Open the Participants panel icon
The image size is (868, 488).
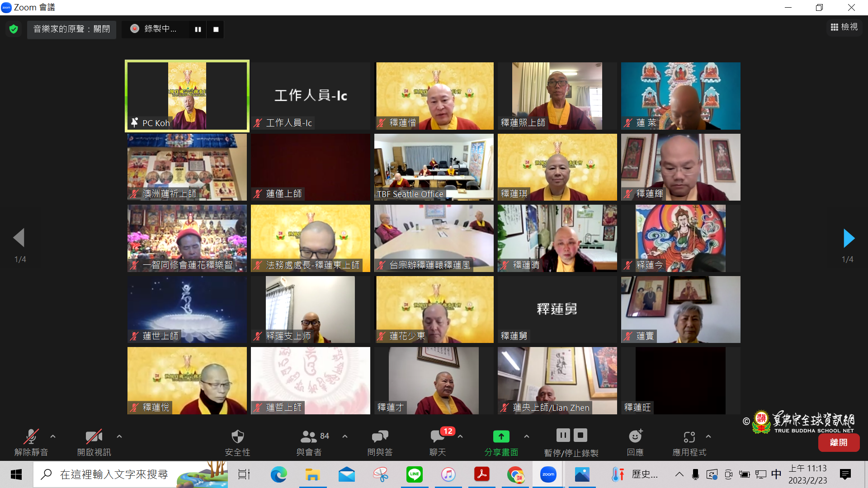point(309,437)
